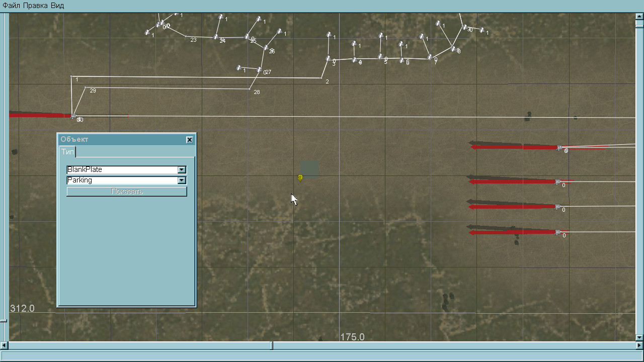Click the Показать button
This screenshot has width=644, height=362.
coord(127,192)
